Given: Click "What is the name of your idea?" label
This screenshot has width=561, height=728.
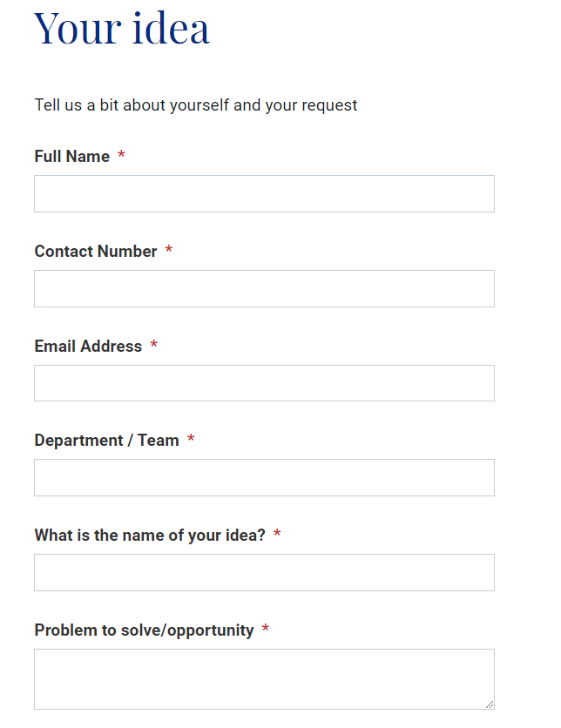Looking at the screenshot, I should coord(150,536).
